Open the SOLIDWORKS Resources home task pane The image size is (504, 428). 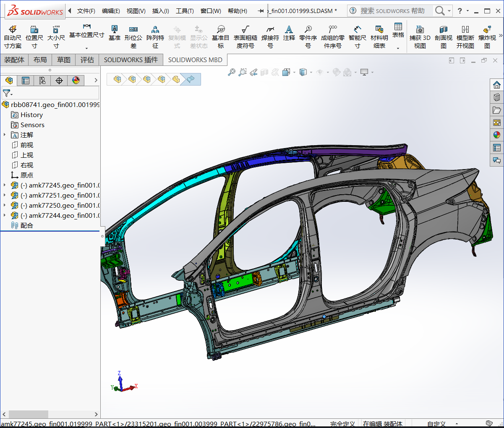click(497, 85)
